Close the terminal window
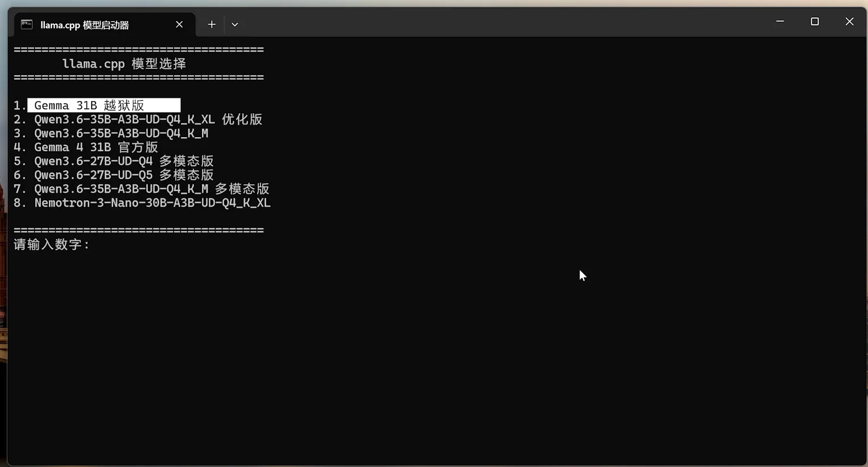This screenshot has height=467, width=868. coord(849,22)
